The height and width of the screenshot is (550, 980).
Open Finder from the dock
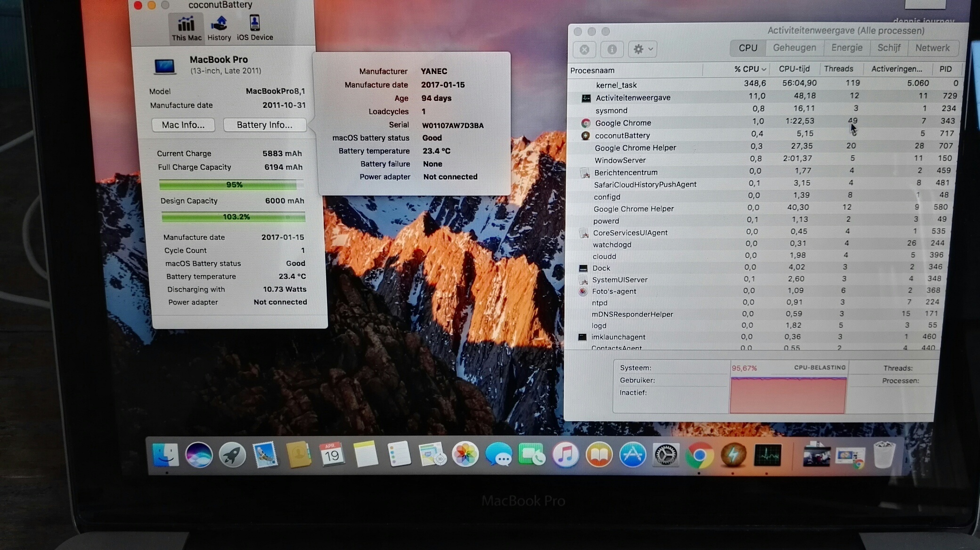(x=165, y=455)
